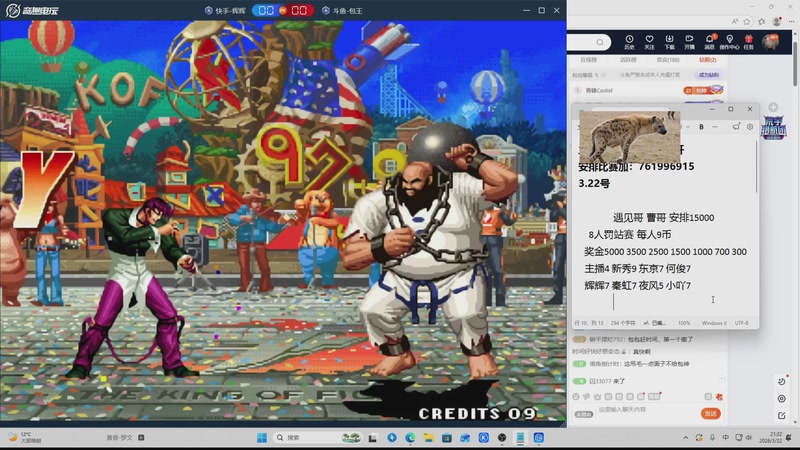Click the moon icon in right side panel
The height and width of the screenshot is (450, 800).
782,381
